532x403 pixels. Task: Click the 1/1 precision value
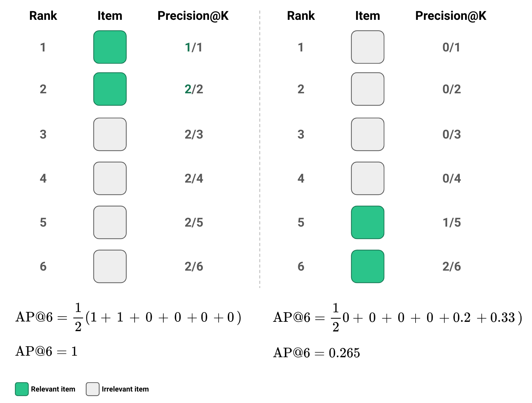(x=194, y=47)
